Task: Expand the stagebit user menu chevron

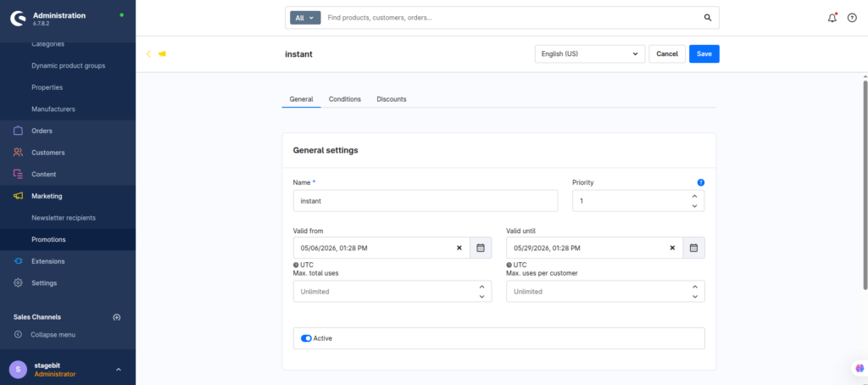Action: pyautogui.click(x=118, y=370)
